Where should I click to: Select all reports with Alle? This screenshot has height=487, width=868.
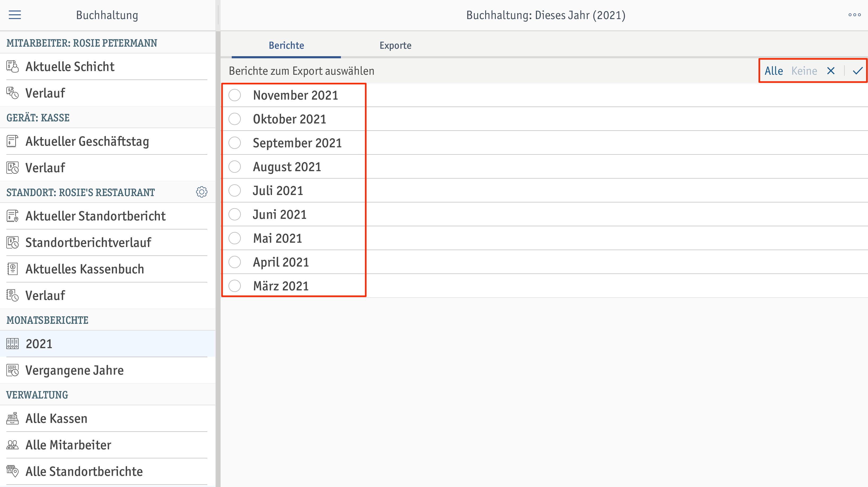pos(774,71)
